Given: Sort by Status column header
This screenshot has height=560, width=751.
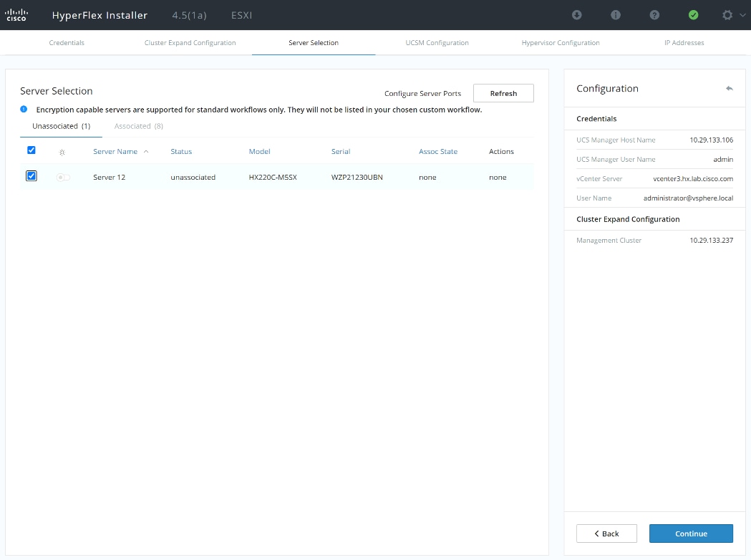Looking at the screenshot, I should point(181,151).
